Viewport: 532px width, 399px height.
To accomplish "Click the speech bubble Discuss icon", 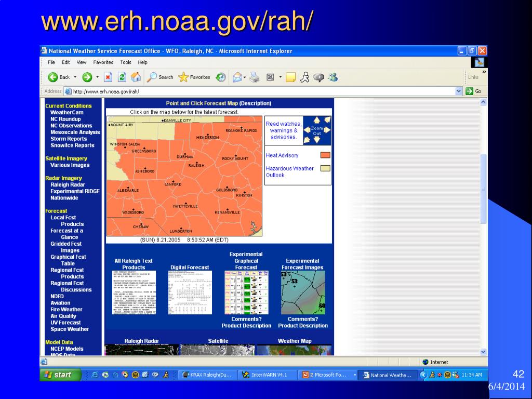I will 318,77.
